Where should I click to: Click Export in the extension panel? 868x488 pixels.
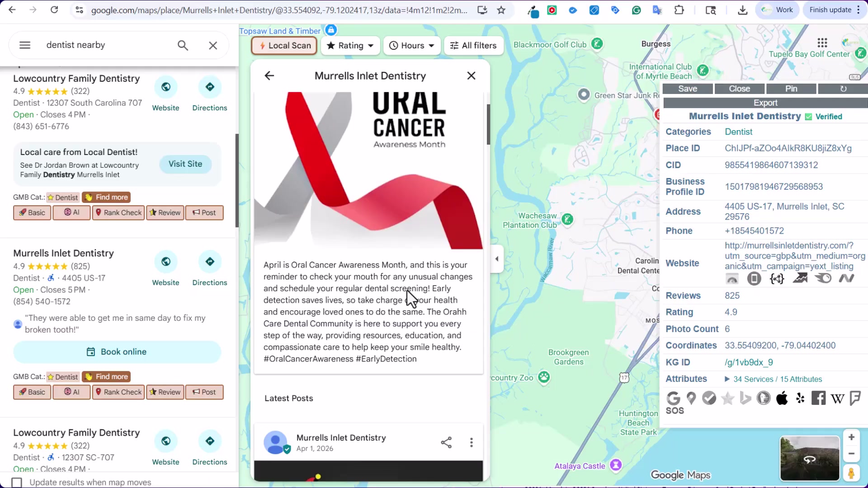[765, 103]
